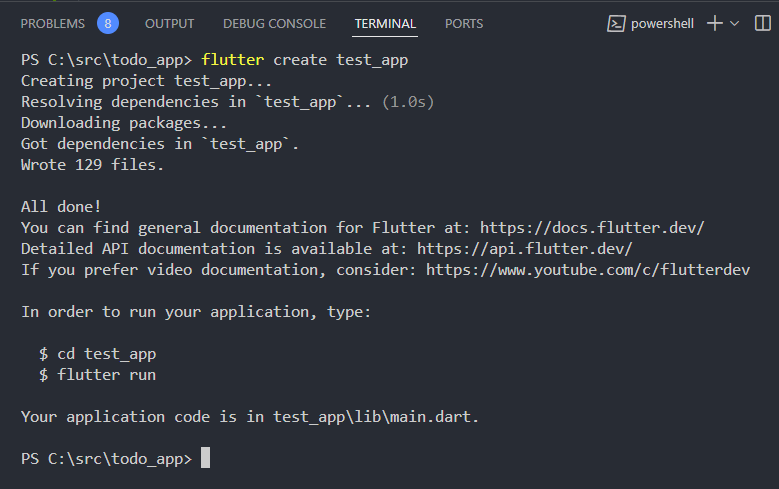Open the launch profile dropdown chevron
Screen dimensions: 779x489
click(x=735, y=23)
